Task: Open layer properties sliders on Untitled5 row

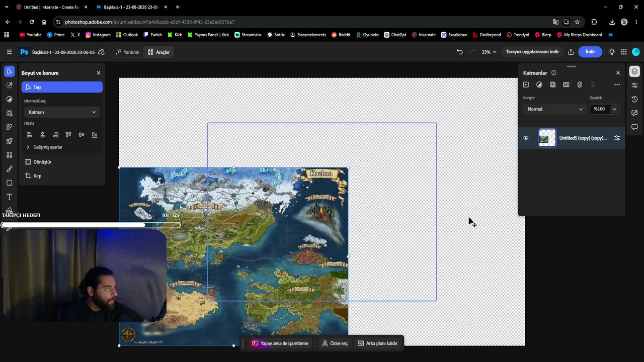Action: point(617,138)
